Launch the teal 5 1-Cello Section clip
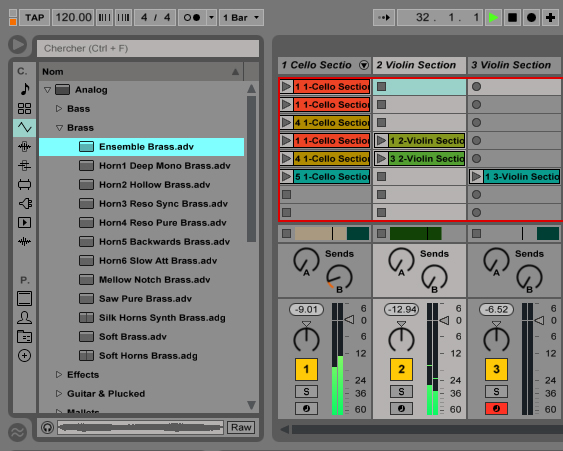 (287, 177)
